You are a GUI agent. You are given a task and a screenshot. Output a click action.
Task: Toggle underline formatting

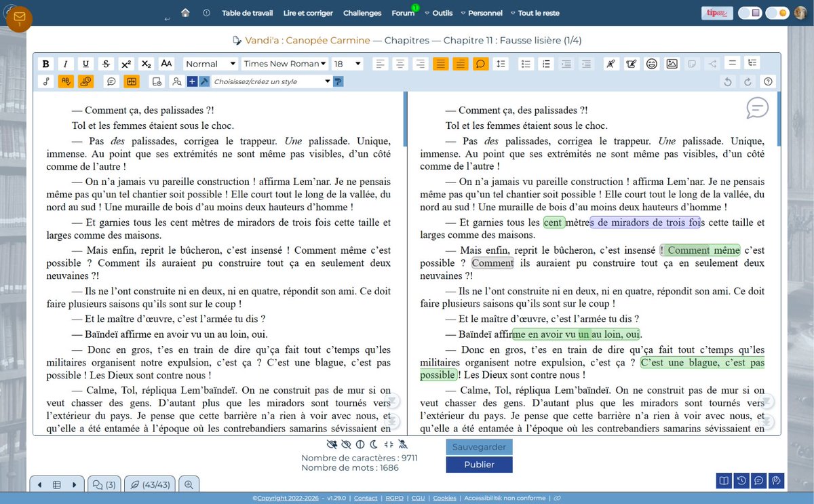85,64
